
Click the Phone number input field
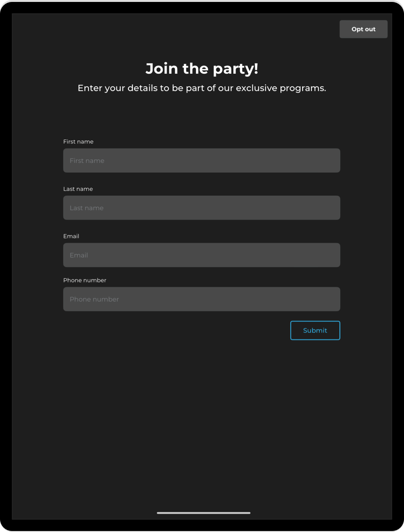201,299
